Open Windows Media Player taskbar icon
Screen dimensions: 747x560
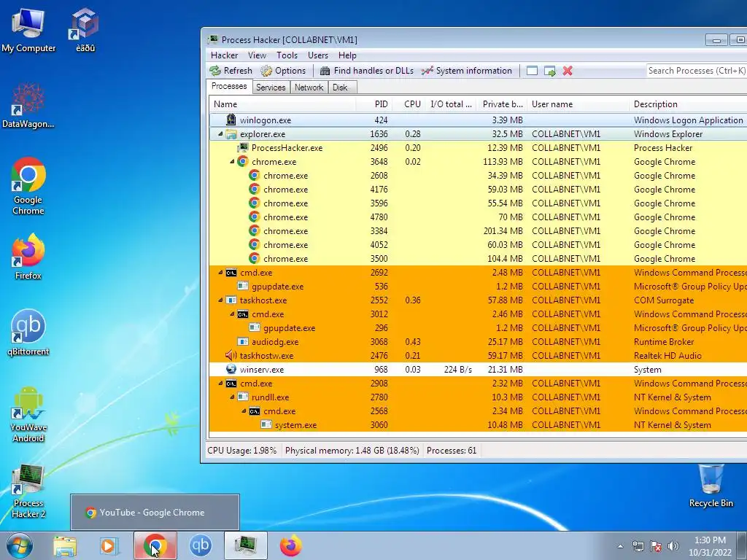pos(109,545)
